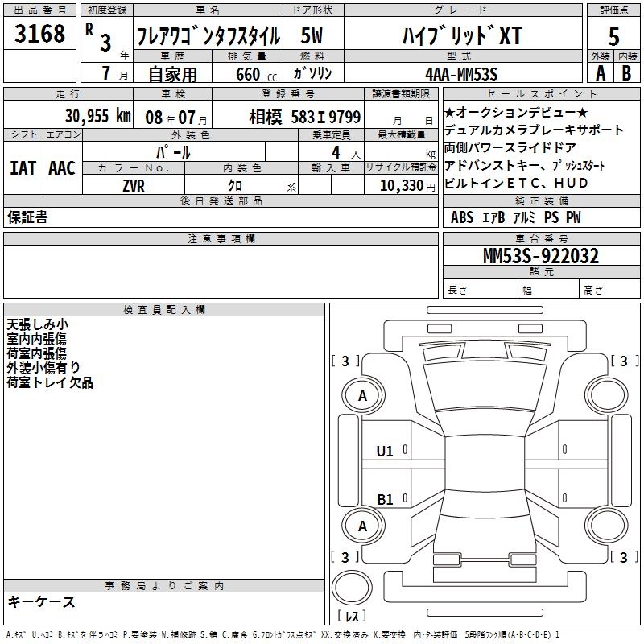
Task: Click the レス spare tire label
Action: (352, 616)
